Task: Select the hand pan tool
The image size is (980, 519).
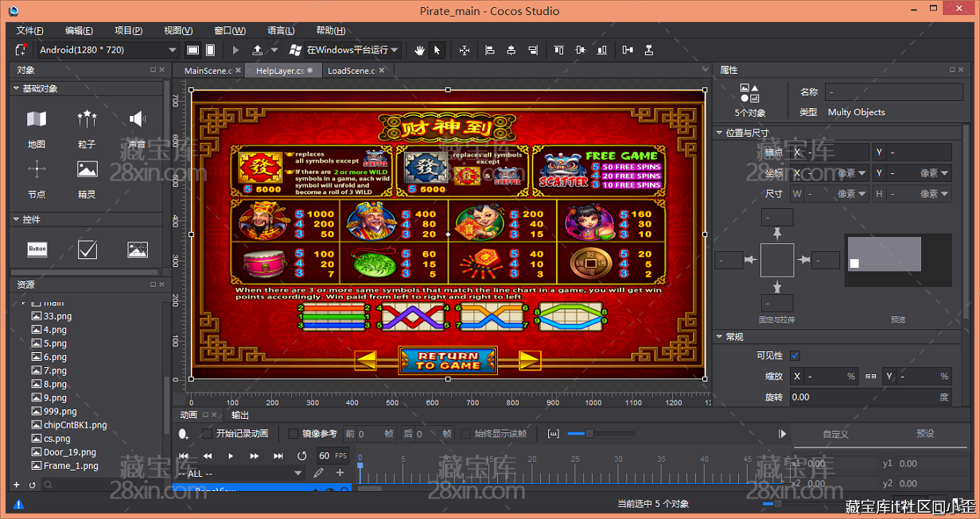Action: (x=421, y=50)
